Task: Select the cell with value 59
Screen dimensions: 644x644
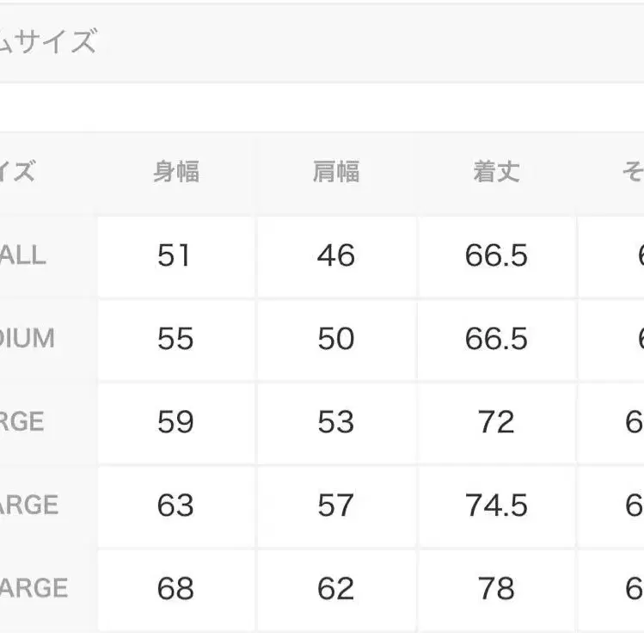Action: pyautogui.click(x=175, y=423)
